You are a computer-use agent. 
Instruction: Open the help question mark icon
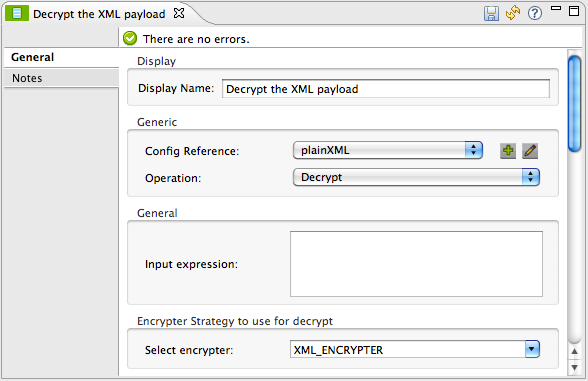pos(535,14)
